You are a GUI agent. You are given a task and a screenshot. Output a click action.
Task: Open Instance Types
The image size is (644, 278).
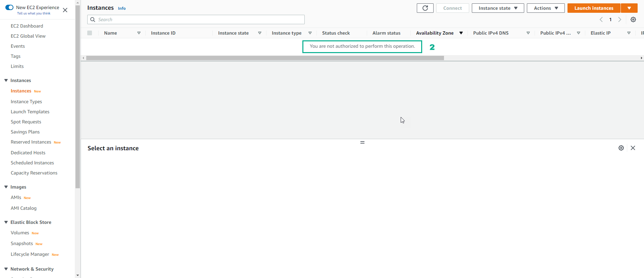coord(26,102)
